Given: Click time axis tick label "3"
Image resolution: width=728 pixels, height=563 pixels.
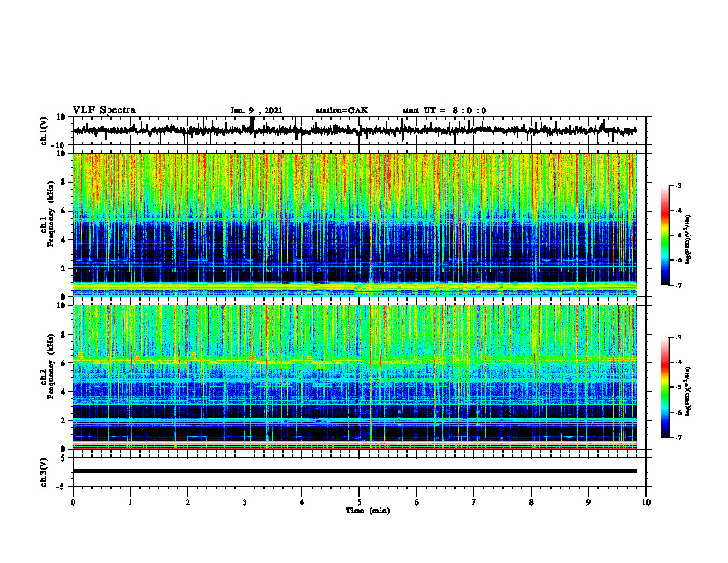Looking at the screenshot, I should [245, 502].
